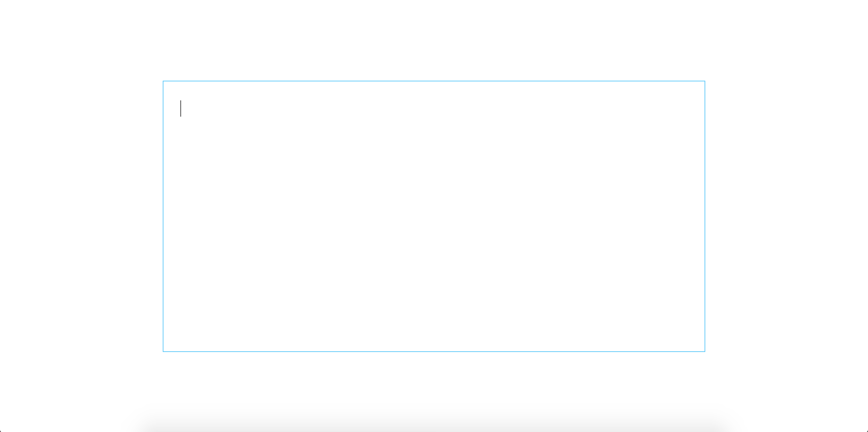Click the empty margin left of the text box
Viewport: 868px width, 432px height.
tap(81, 216)
